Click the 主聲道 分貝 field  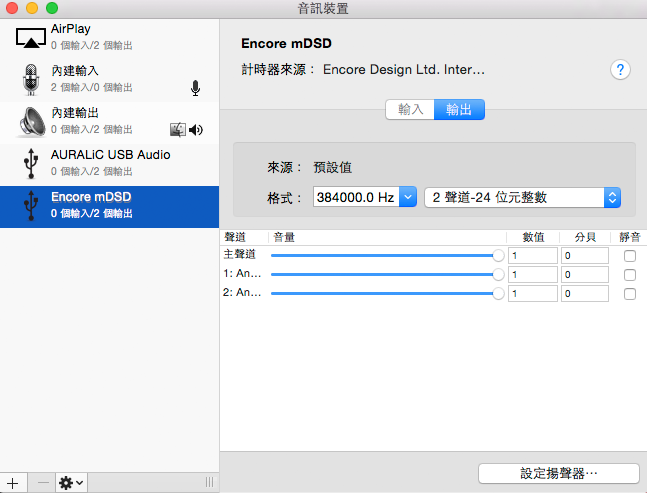coord(584,256)
